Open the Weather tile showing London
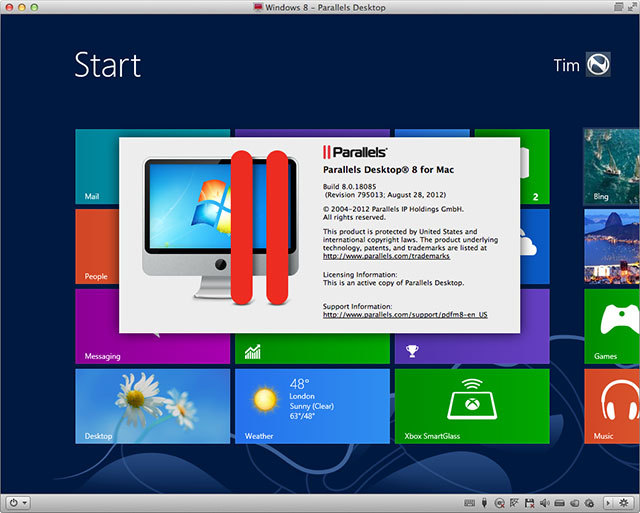Viewport: 640px width, 513px height. click(312, 406)
